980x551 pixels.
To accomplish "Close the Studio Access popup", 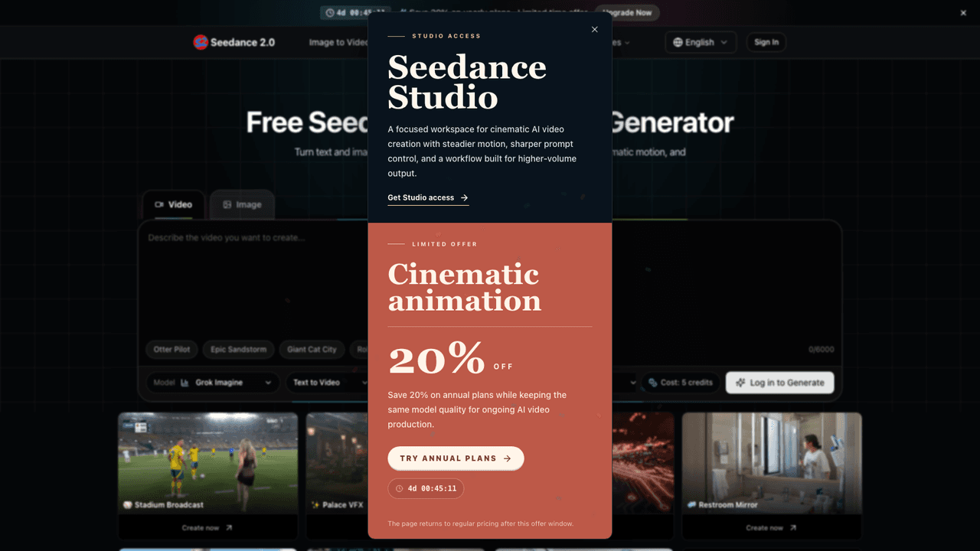I will pos(595,30).
